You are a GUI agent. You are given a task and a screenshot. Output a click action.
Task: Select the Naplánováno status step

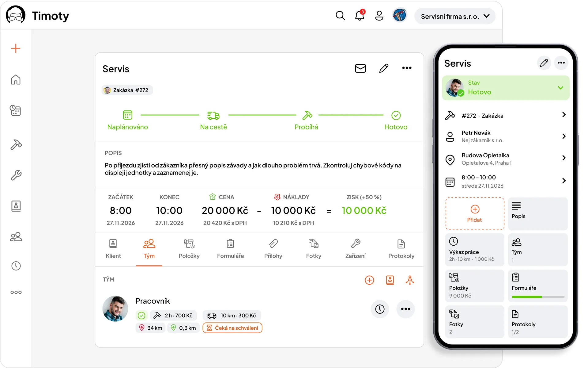pyautogui.click(x=127, y=121)
